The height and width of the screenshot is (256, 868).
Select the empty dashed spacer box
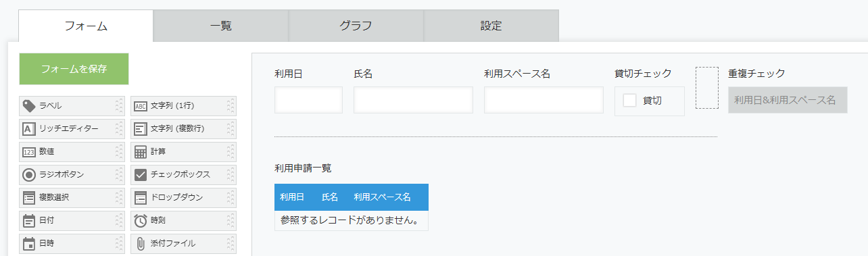coord(706,88)
